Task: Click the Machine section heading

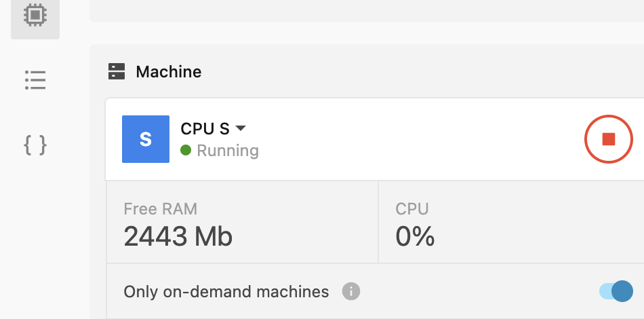Action: point(168,72)
